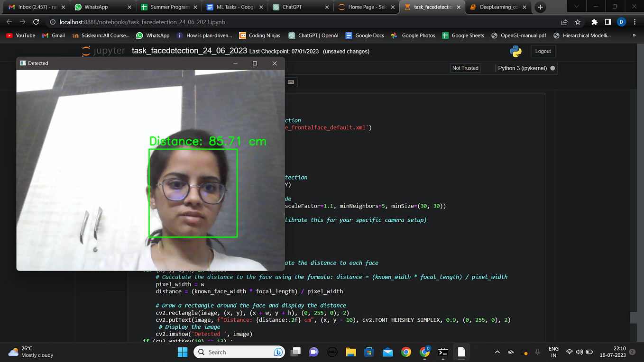
Task: Click the Windows Search box
Action: point(239,352)
